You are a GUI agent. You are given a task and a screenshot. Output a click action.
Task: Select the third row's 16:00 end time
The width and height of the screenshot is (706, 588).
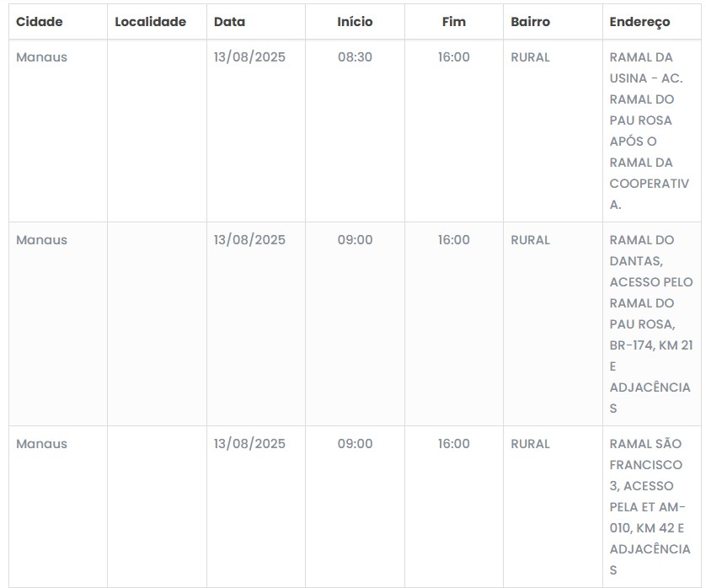[454, 444]
